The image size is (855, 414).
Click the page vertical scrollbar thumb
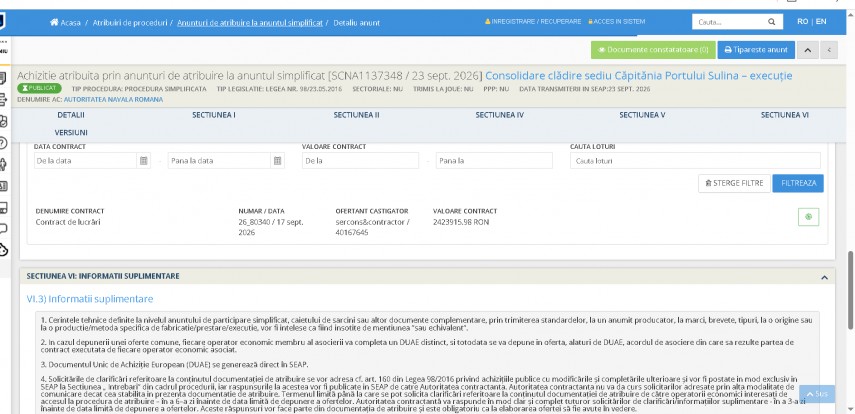850,290
